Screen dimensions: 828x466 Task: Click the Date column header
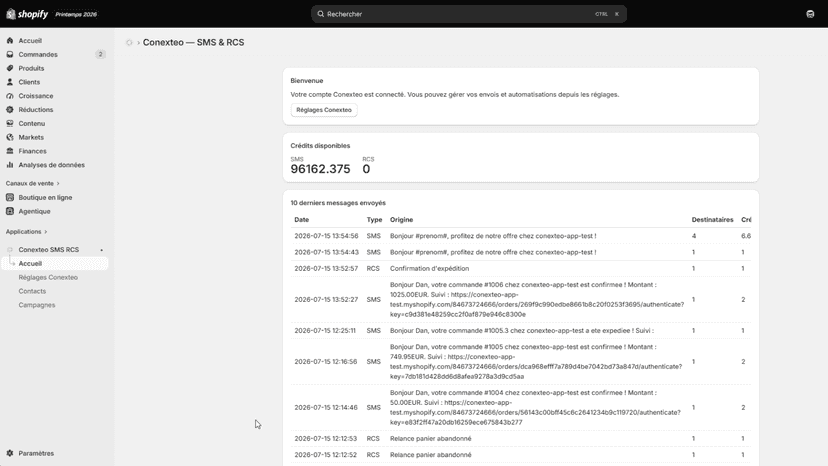302,219
